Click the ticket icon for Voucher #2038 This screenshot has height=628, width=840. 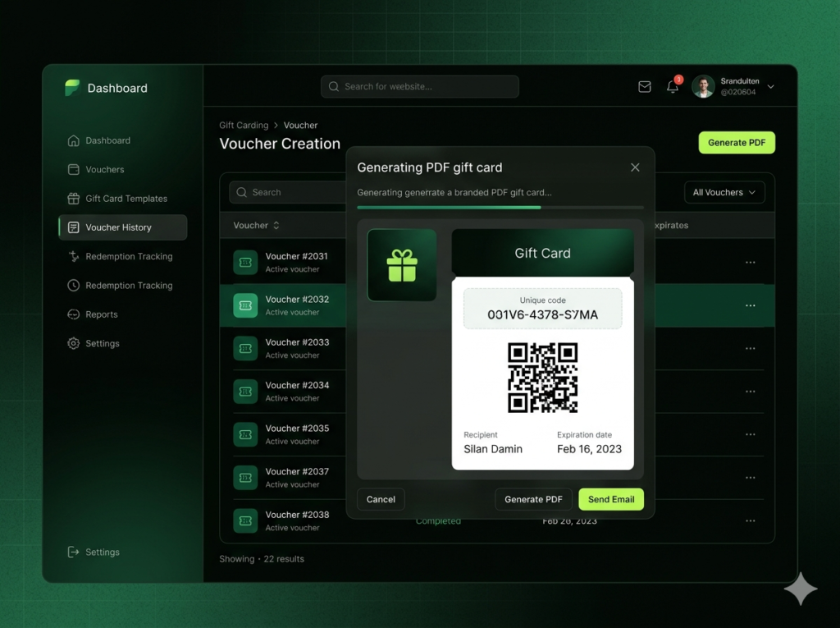click(245, 520)
